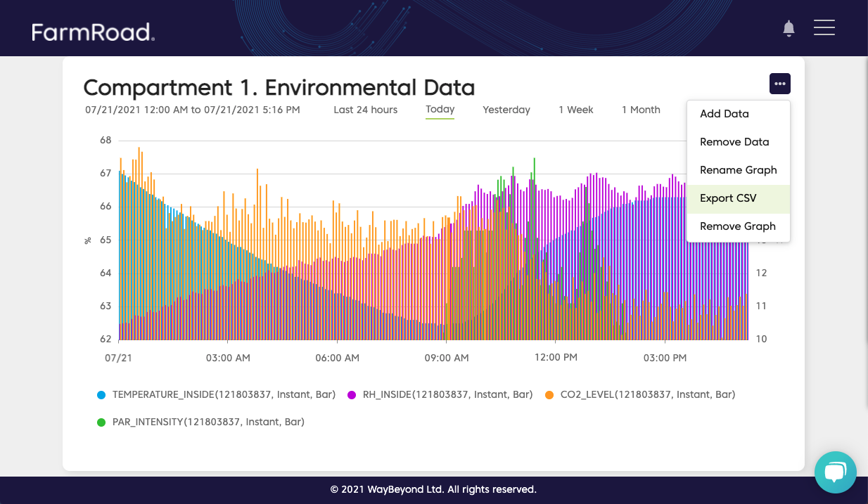Select the Today range tab
The height and width of the screenshot is (504, 868).
pos(440,110)
